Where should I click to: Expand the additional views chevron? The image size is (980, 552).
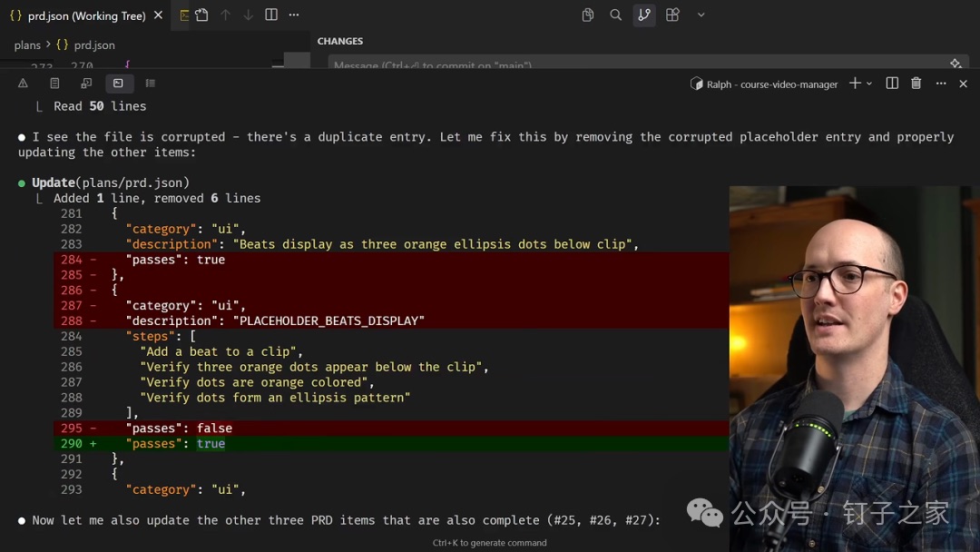click(701, 15)
